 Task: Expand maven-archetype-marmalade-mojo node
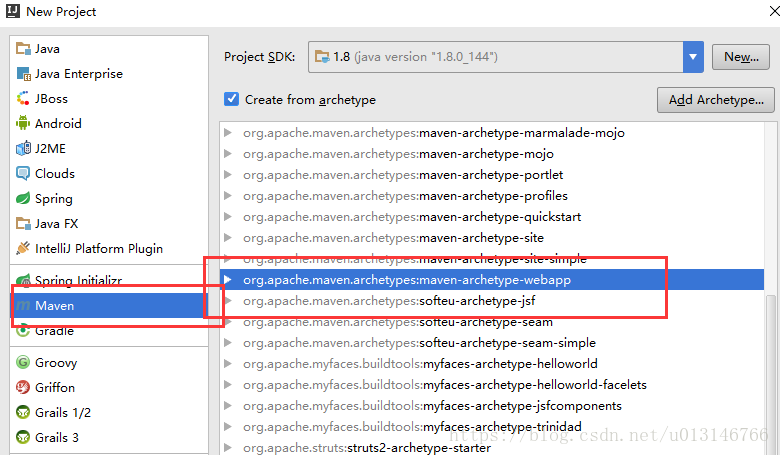[x=228, y=132]
